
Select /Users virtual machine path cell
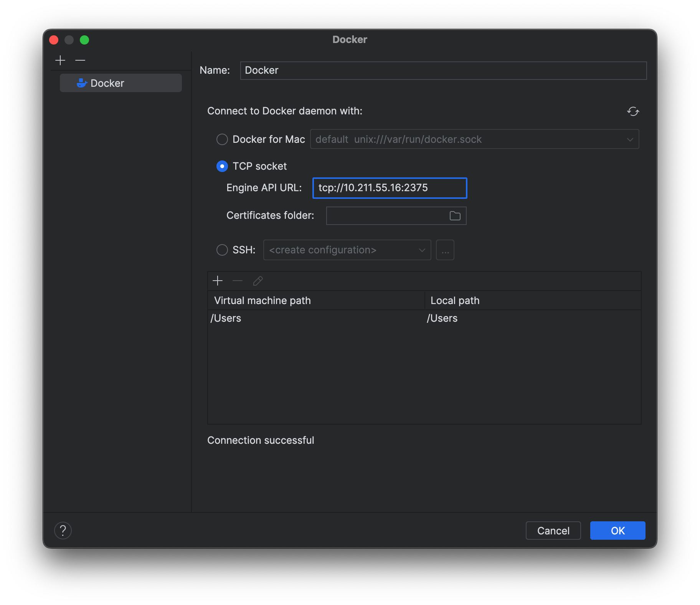pyautogui.click(x=316, y=318)
